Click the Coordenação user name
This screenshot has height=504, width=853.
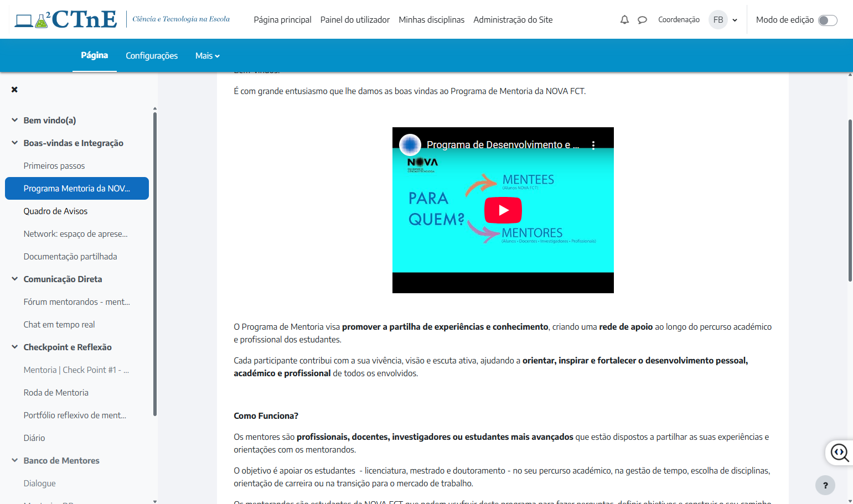click(679, 20)
